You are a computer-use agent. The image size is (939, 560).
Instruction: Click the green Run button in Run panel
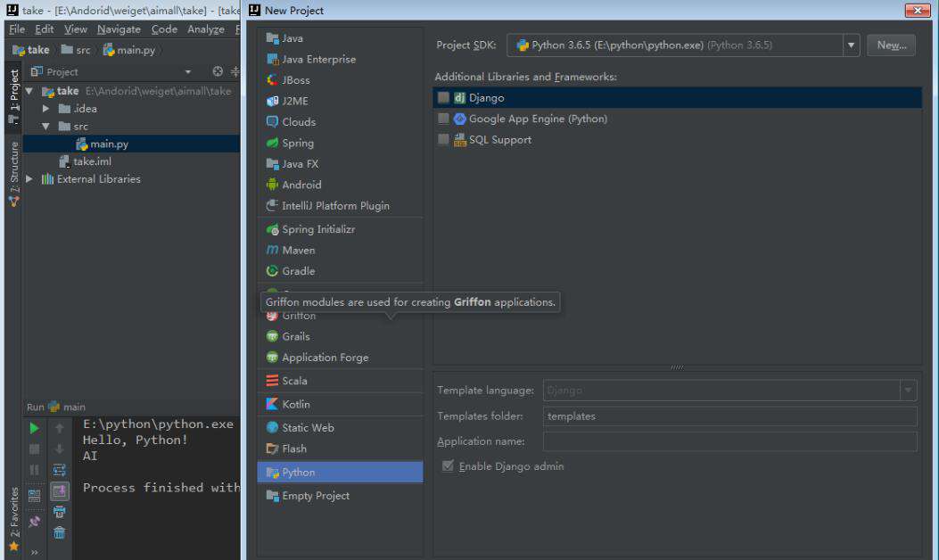click(34, 428)
